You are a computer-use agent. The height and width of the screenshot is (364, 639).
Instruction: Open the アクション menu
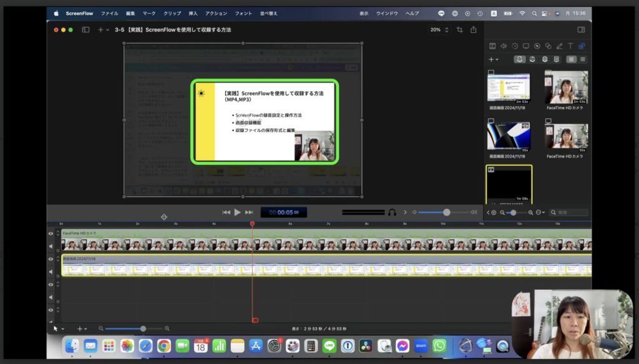[216, 13]
